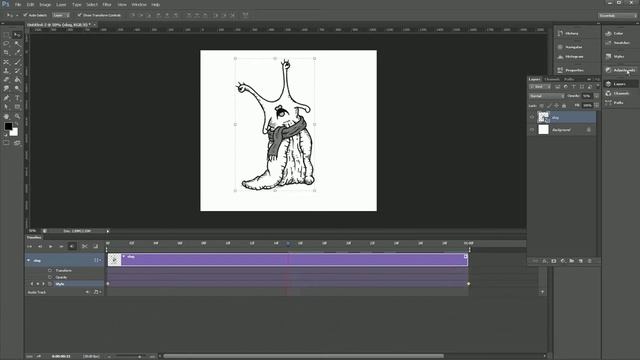Toggle Quick Mask mode icon
640x360 pixels.
point(6,143)
